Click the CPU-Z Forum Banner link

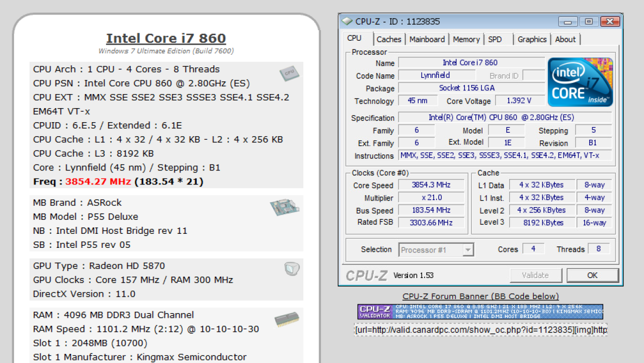tap(480, 296)
